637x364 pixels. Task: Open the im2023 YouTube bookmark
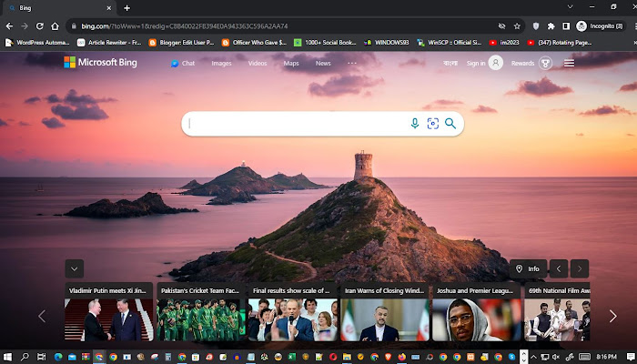pos(504,42)
